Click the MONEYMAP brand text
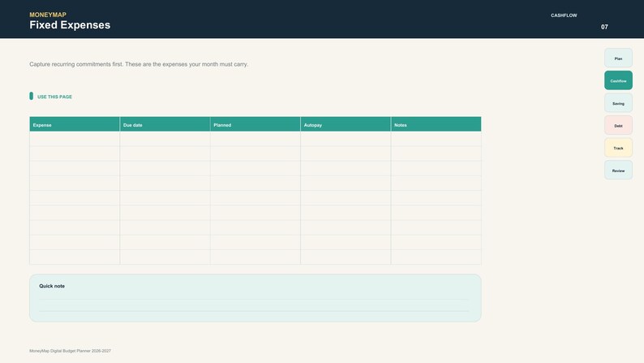 pyautogui.click(x=48, y=15)
